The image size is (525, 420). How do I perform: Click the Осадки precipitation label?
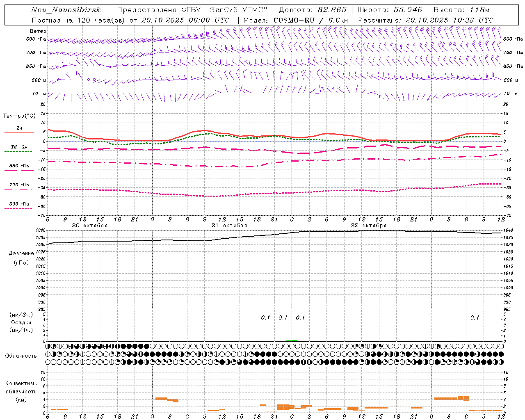[x=21, y=323]
